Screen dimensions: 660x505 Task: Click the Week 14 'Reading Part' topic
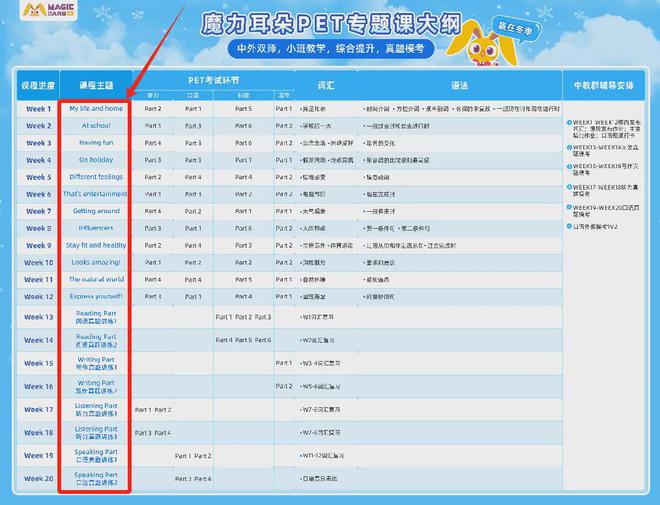[96, 340]
